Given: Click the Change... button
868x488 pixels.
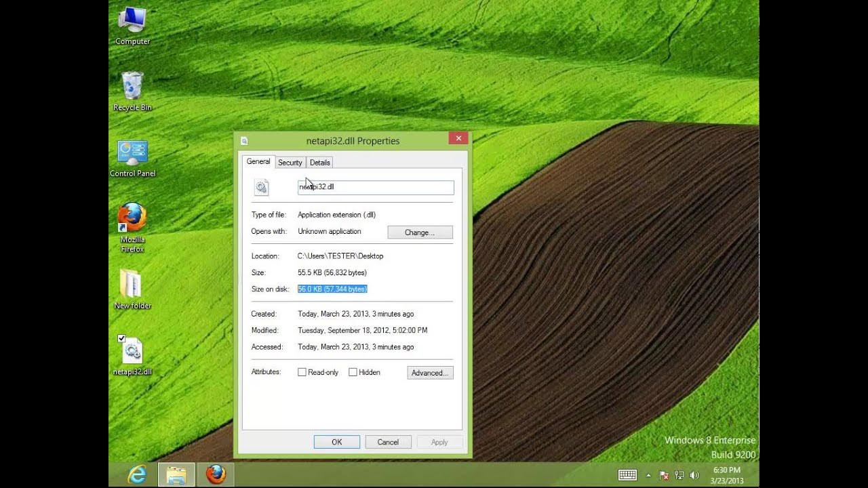Looking at the screenshot, I should (x=420, y=232).
